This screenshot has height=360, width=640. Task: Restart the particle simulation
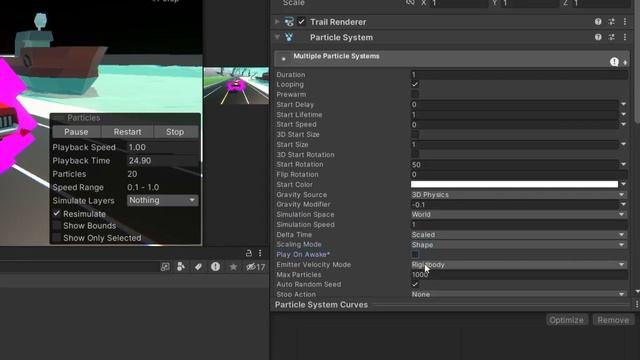[x=127, y=132]
